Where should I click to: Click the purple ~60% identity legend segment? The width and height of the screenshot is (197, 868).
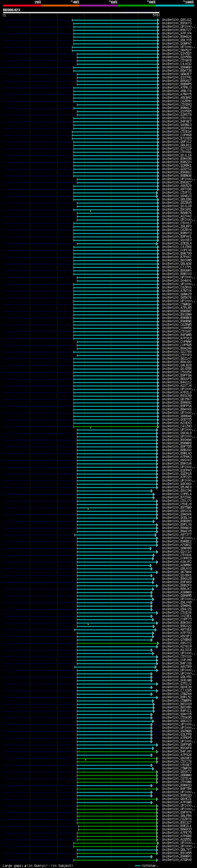(x=98, y=6)
